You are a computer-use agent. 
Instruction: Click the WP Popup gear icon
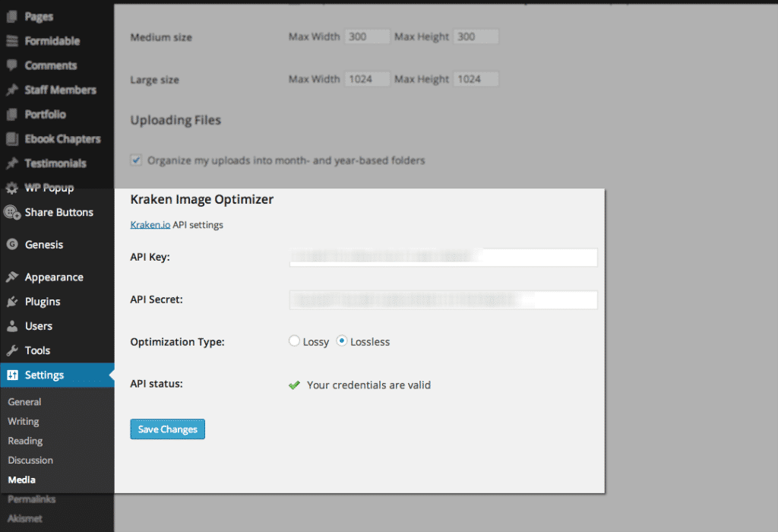[x=12, y=188]
